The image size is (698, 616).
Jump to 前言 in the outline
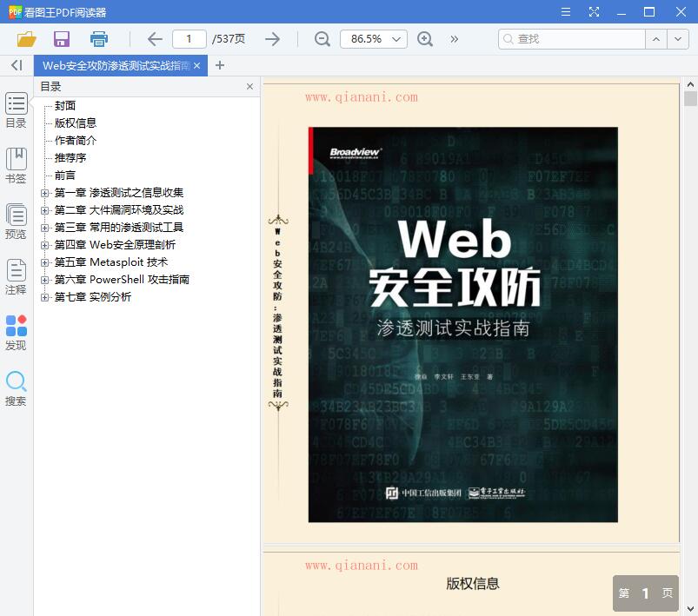[x=65, y=175]
